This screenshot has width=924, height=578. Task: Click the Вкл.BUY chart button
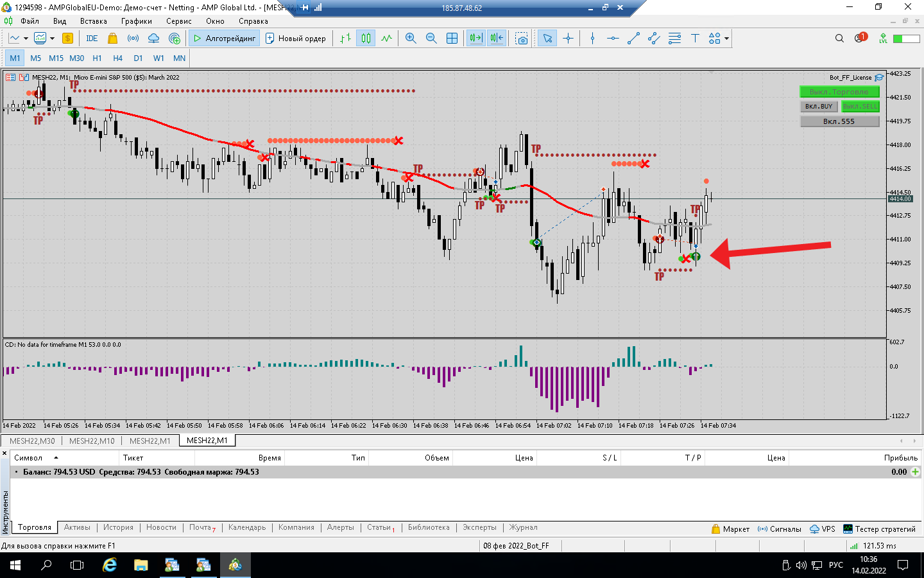coord(819,106)
